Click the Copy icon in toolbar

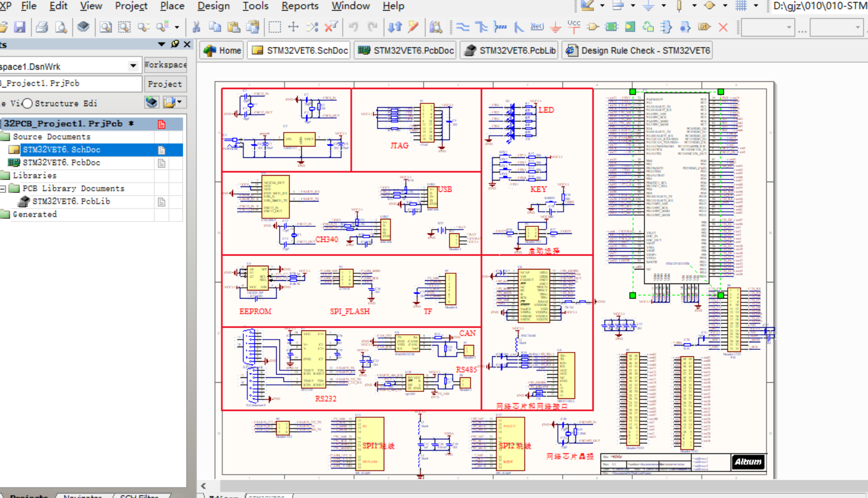click(x=215, y=27)
